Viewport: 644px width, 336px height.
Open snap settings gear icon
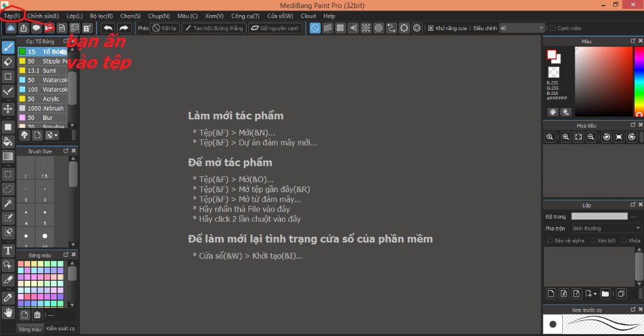(x=417, y=28)
